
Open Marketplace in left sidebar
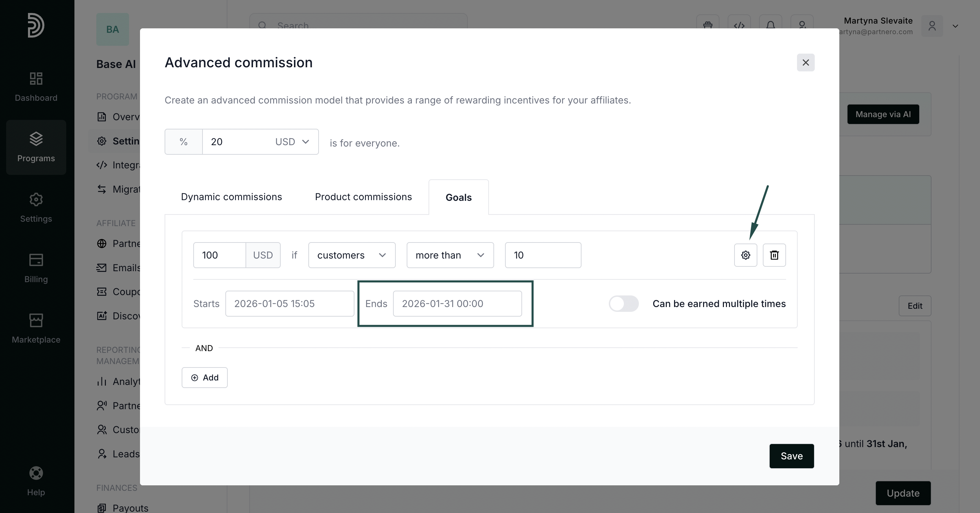click(36, 329)
